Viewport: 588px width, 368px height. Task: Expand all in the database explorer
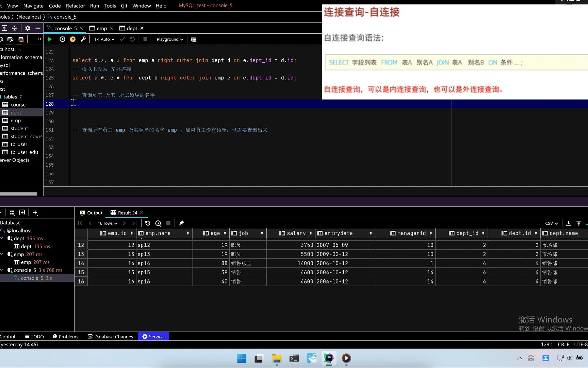4,28
